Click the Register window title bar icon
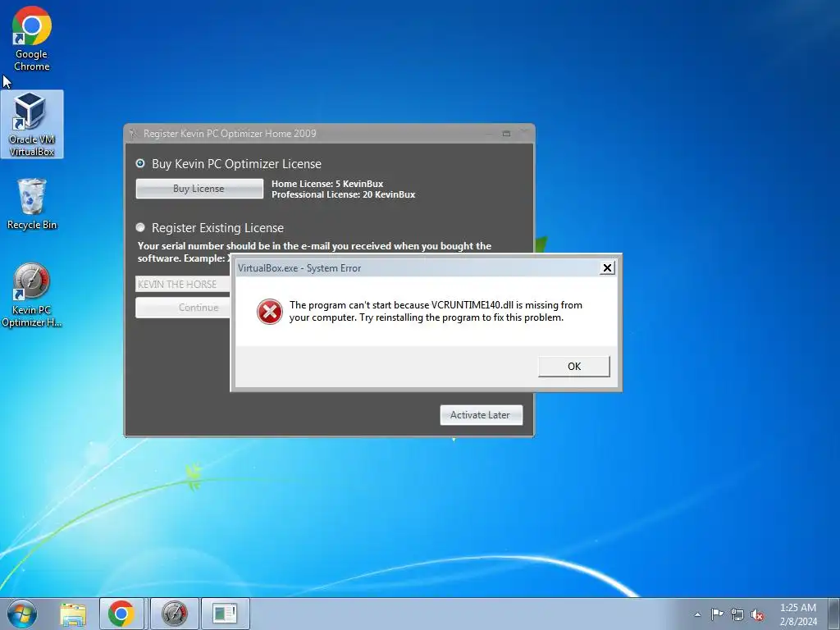Image resolution: width=840 pixels, height=630 pixels. pos(133,134)
